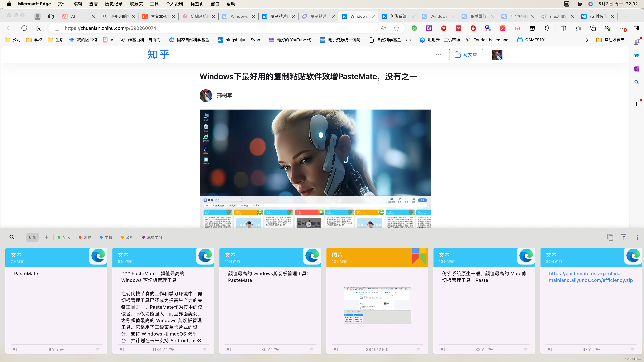Screen dimensions: 644x362
Task: Click the 写文章 button on Zhihu
Action: [466, 54]
